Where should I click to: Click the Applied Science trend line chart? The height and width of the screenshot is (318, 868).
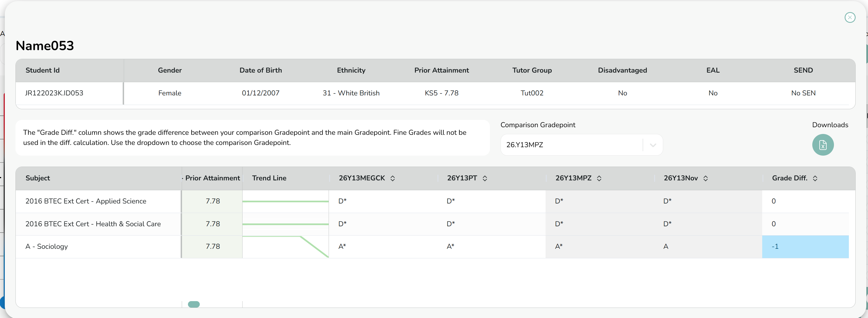(x=285, y=201)
